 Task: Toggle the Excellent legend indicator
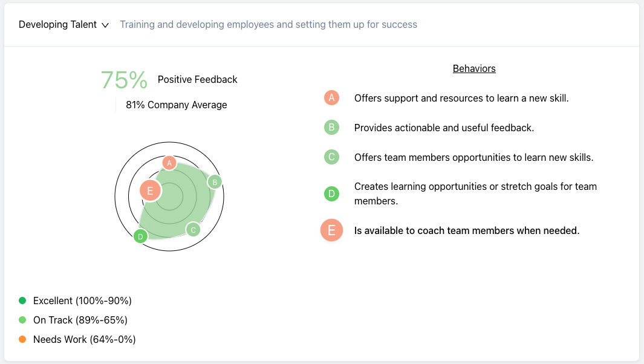(22, 301)
